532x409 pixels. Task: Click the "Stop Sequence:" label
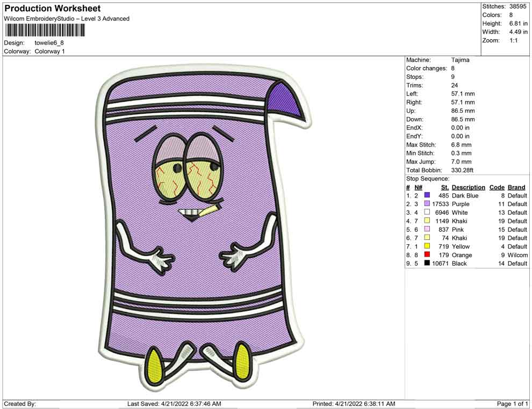pyautogui.click(x=428, y=179)
